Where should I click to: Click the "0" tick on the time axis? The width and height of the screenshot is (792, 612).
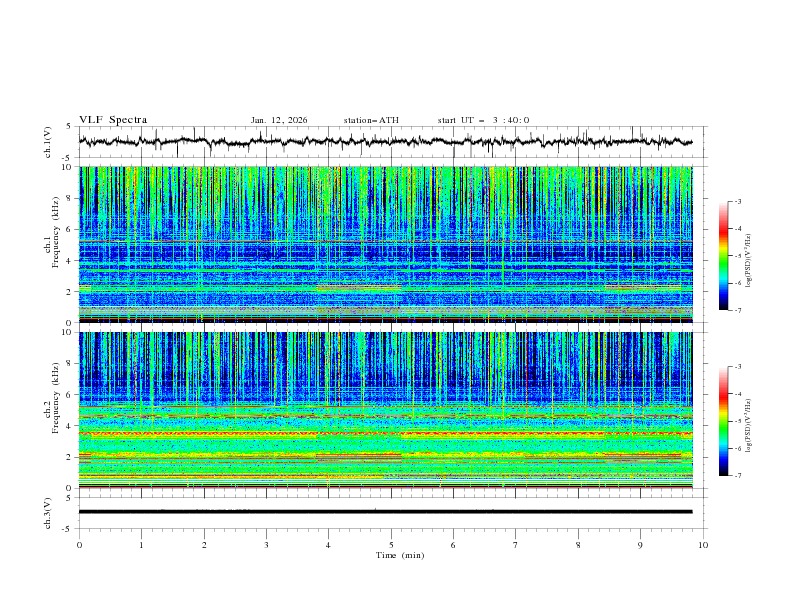[79, 545]
